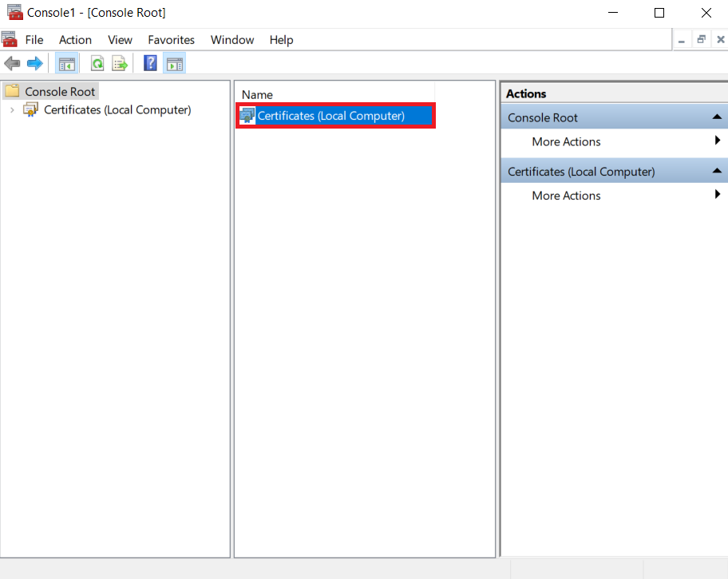Image resolution: width=728 pixels, height=579 pixels.
Task: Select Console Root in the tree
Action: (x=60, y=92)
